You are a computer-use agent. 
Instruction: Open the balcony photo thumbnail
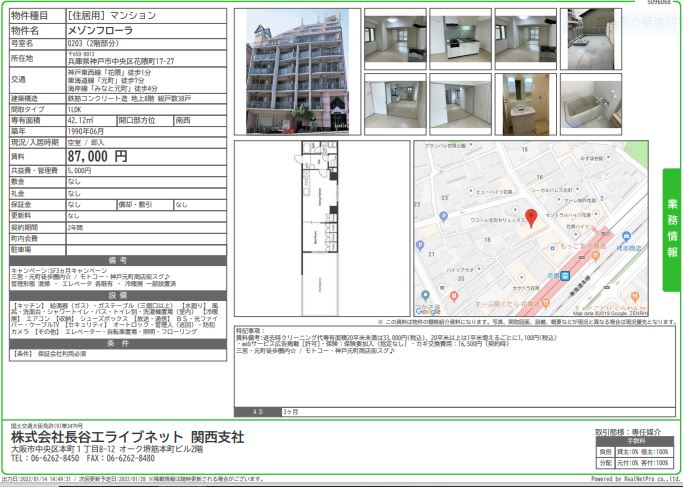click(x=591, y=39)
